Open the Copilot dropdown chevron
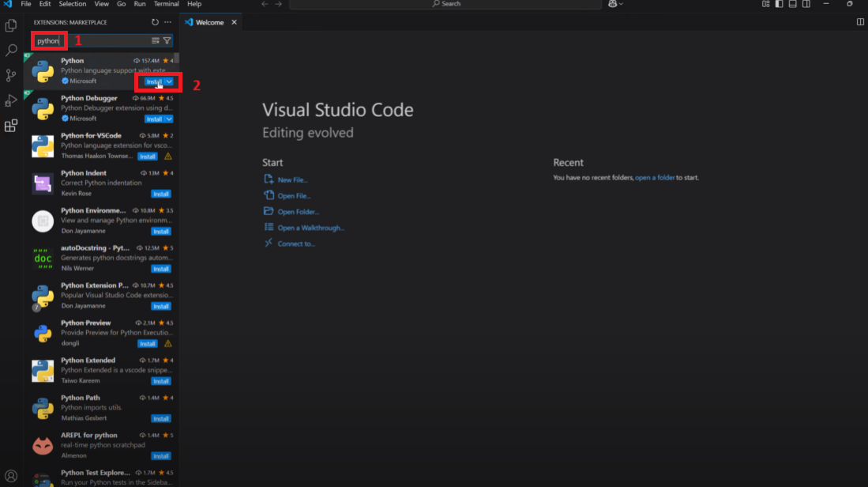Viewport: 868px width, 487px height. coord(621,4)
